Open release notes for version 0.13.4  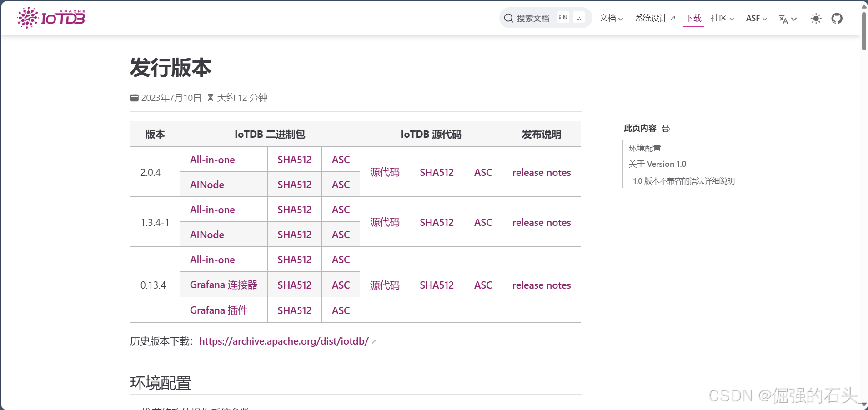542,285
